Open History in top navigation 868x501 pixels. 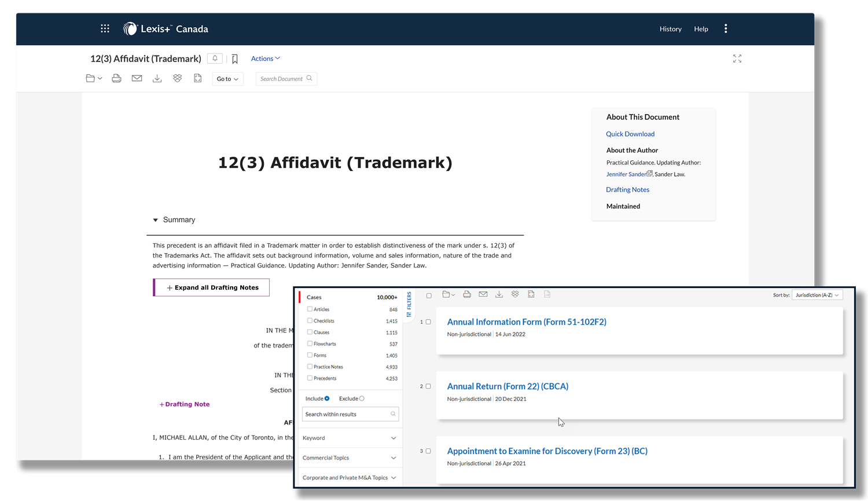click(670, 29)
